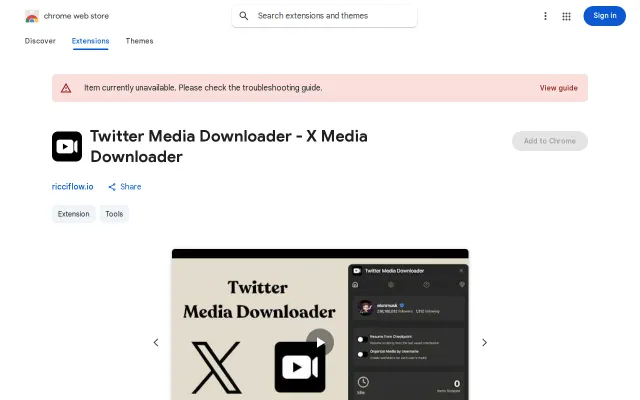The width and height of the screenshot is (640, 400).
Task: Go to previous screenshot with left arrow
Action: [x=156, y=342]
